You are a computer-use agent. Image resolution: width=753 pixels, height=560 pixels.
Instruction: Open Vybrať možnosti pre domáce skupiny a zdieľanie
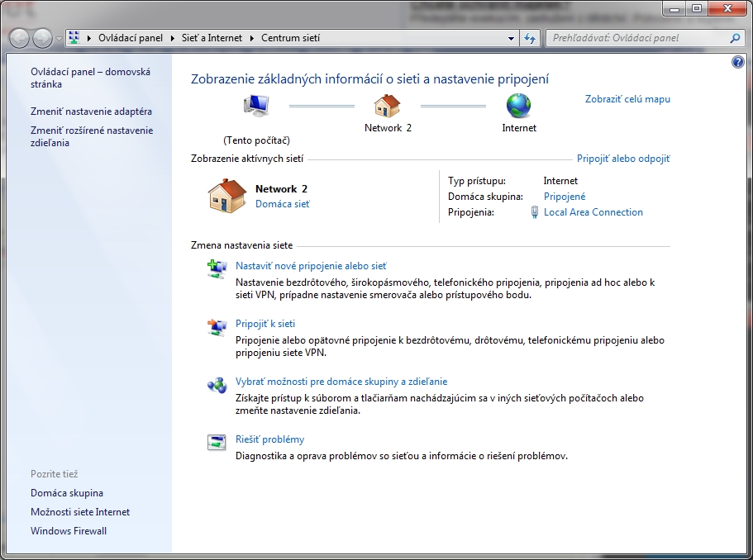coord(341,382)
